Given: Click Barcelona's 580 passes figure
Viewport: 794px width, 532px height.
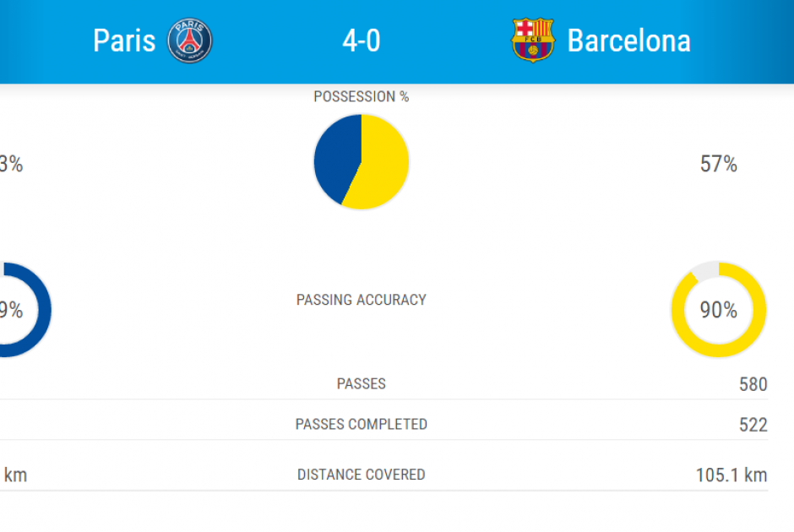Looking at the screenshot, I should click(753, 384).
